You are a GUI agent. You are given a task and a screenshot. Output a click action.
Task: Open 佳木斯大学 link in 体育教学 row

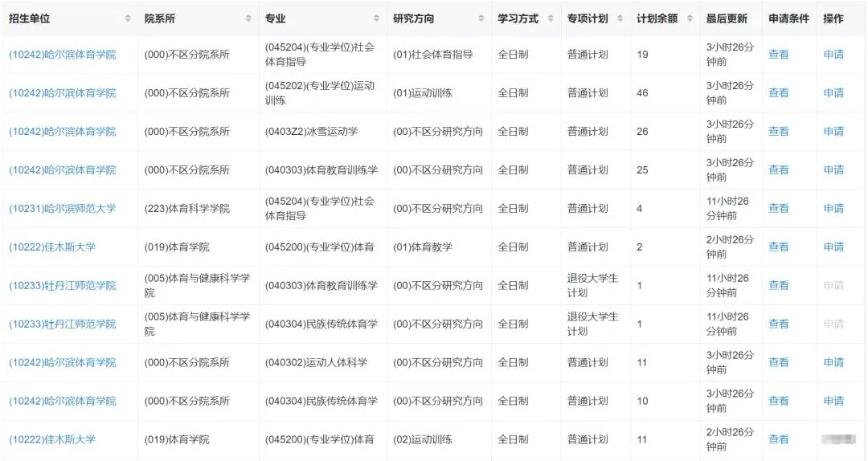click(x=52, y=247)
